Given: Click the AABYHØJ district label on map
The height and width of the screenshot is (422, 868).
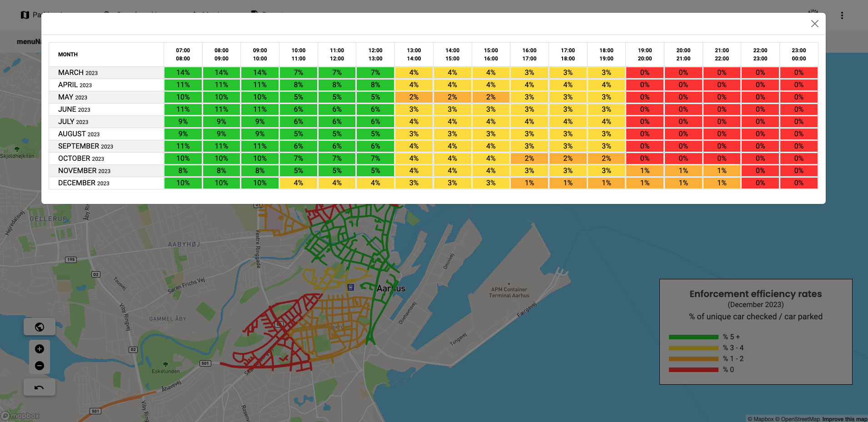Looking at the screenshot, I should point(184,244).
